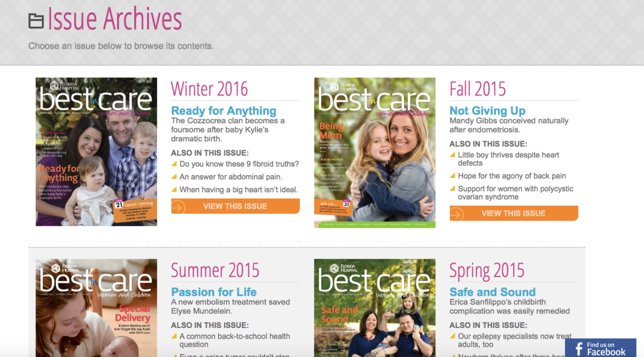Image resolution: width=644 pixels, height=357 pixels.
Task: Click 'Do you know these 9 fibroid truths?'
Action: click(239, 164)
